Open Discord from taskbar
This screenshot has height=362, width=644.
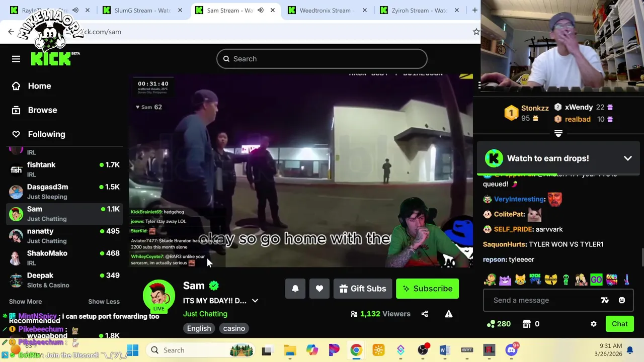point(511,350)
